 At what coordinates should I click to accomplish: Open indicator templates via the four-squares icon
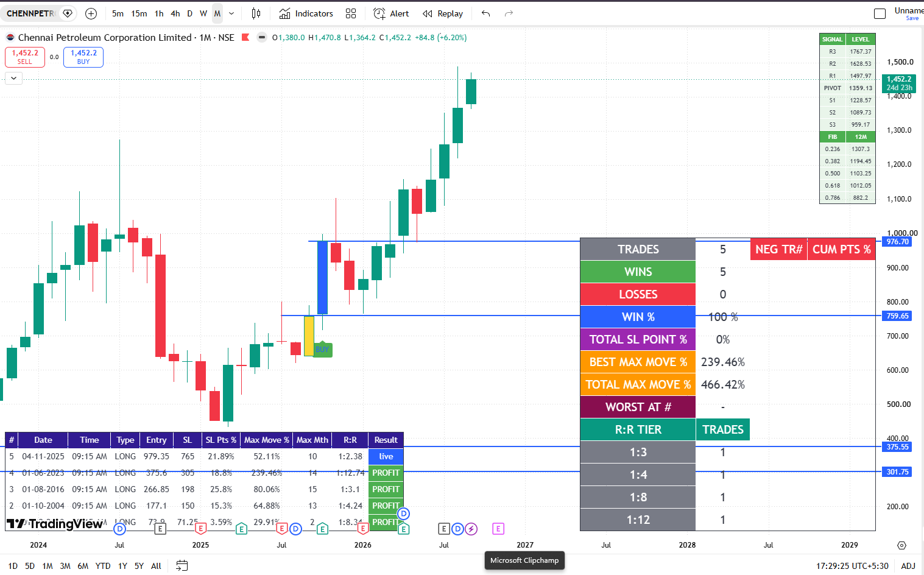click(351, 13)
